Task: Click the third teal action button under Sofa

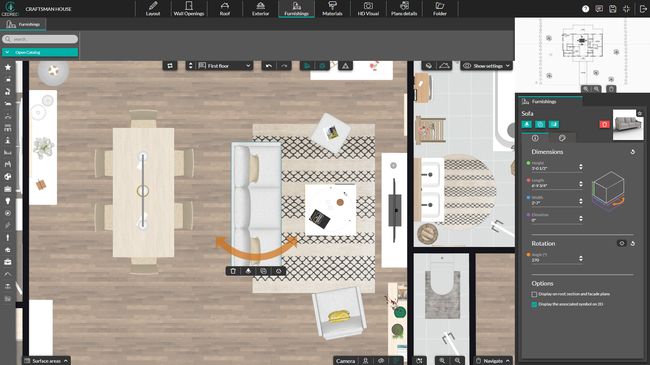Action: click(x=554, y=124)
